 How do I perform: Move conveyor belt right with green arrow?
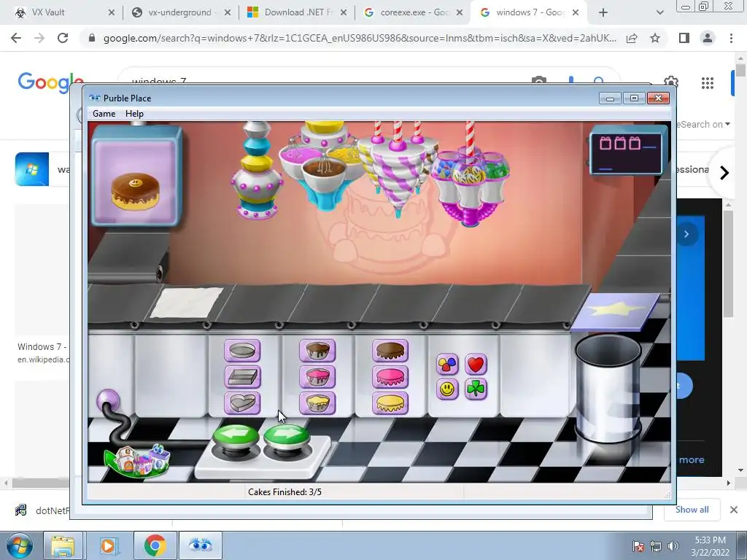coord(286,437)
